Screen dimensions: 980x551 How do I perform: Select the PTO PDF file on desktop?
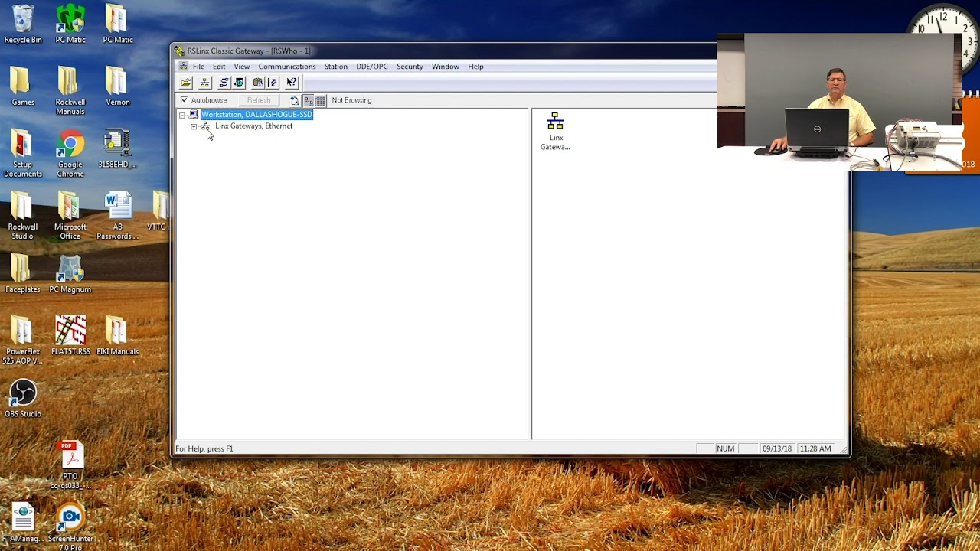pyautogui.click(x=70, y=465)
